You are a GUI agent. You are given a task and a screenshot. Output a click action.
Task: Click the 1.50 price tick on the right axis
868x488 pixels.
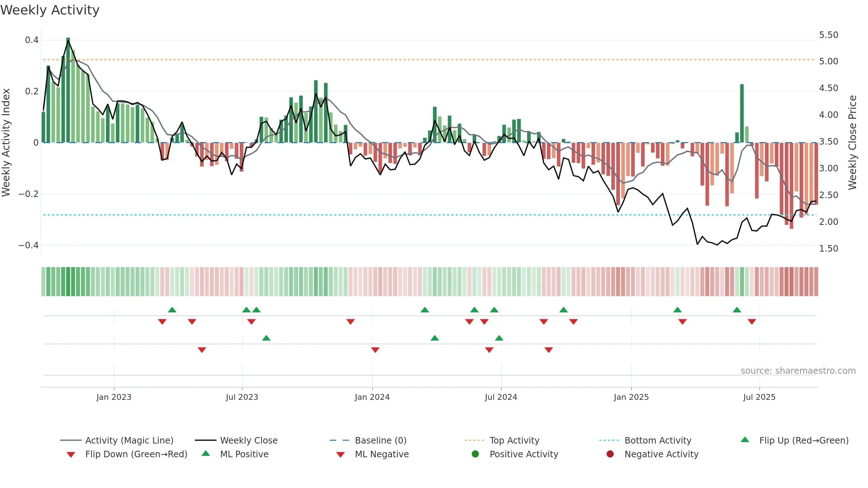pos(829,249)
